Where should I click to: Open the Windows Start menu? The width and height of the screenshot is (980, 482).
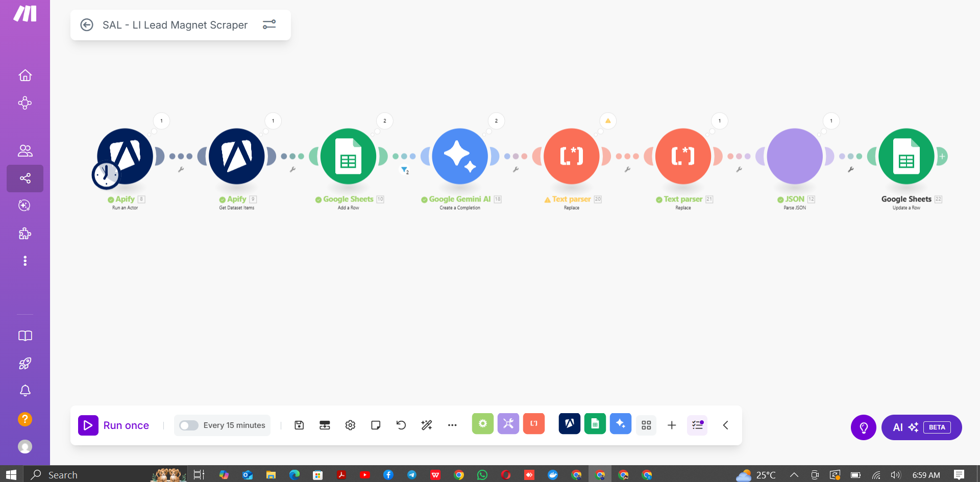point(11,475)
